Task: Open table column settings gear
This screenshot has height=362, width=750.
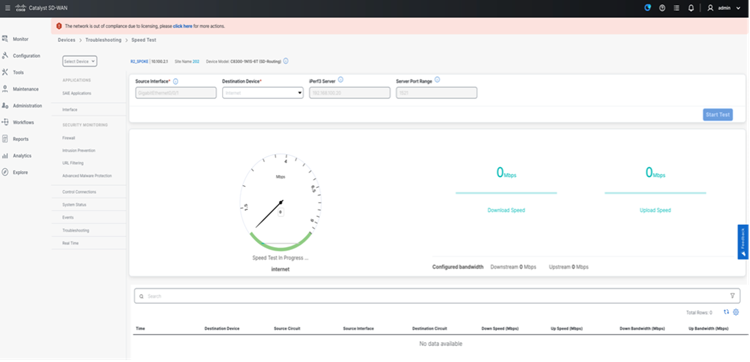Action: [x=736, y=312]
